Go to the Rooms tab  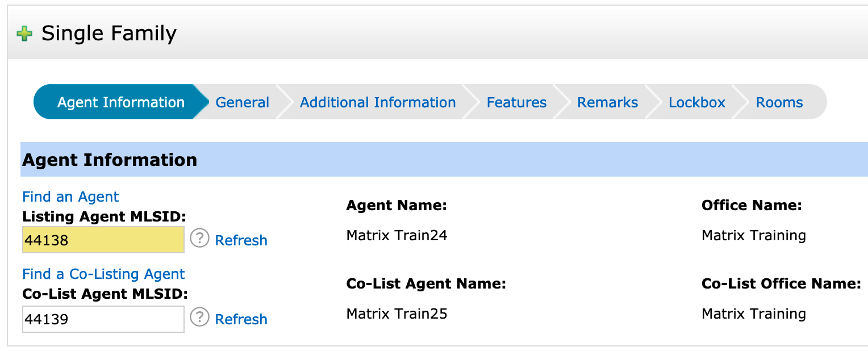coord(779,102)
